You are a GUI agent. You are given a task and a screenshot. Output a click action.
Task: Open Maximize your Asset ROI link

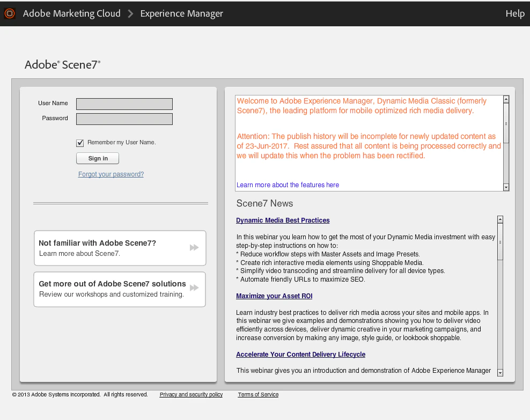click(274, 296)
